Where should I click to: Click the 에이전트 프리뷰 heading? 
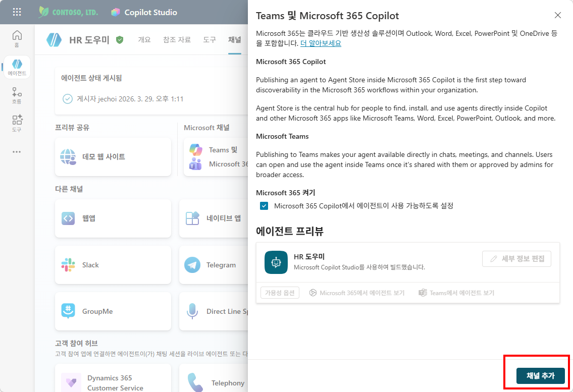(x=290, y=231)
